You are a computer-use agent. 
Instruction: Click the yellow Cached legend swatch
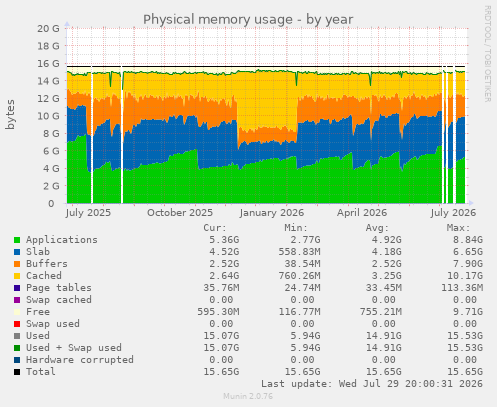(x=17, y=276)
